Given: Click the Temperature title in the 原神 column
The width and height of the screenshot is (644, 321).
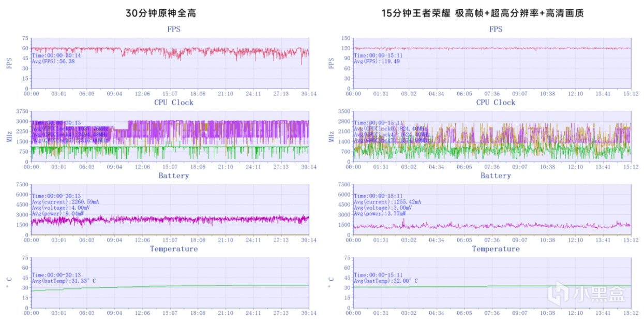Looking at the screenshot, I should (173, 249).
